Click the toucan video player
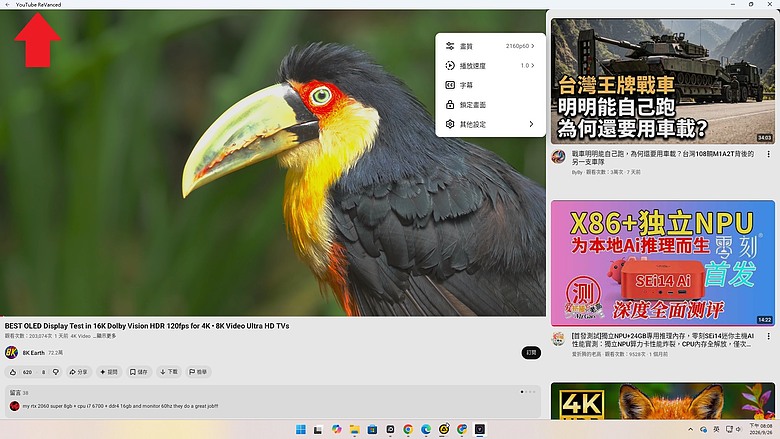This screenshot has height=439, width=780. point(273,163)
